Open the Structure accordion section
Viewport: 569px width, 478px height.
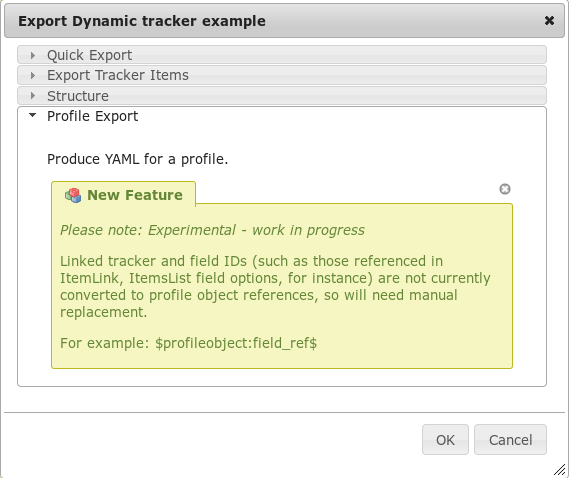click(282, 96)
